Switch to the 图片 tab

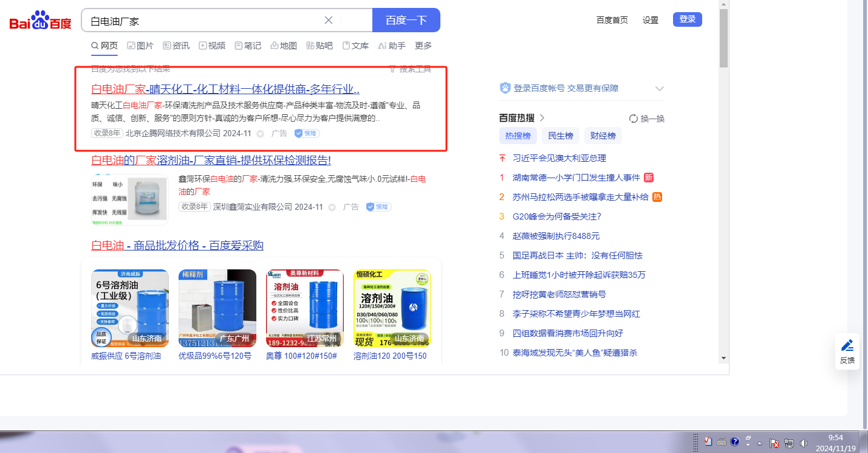pos(140,46)
